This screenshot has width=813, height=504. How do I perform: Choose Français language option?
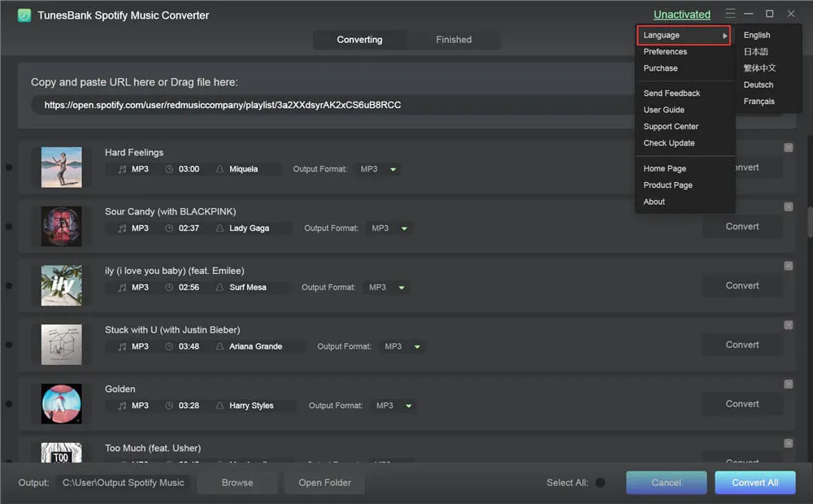[x=759, y=102]
